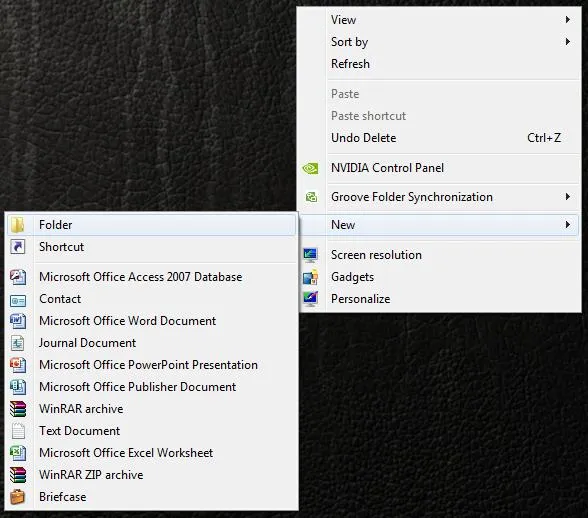Click the Gadgets icon
Viewport: 588px width, 518px height.
tap(310, 277)
